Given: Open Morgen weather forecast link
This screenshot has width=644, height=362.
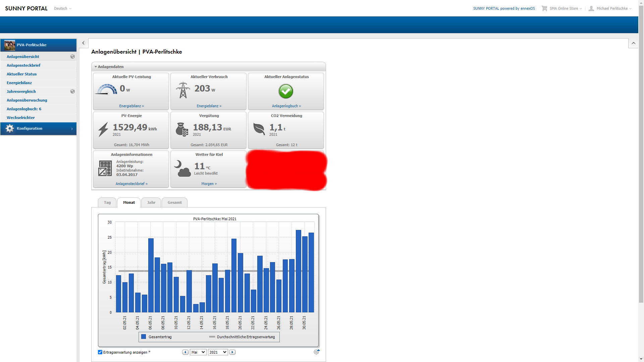Looking at the screenshot, I should click(209, 184).
